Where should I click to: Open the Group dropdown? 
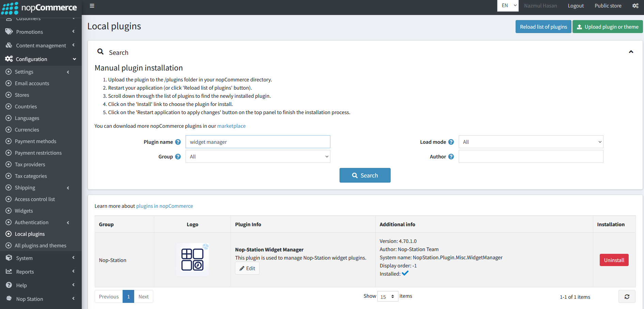(258, 156)
